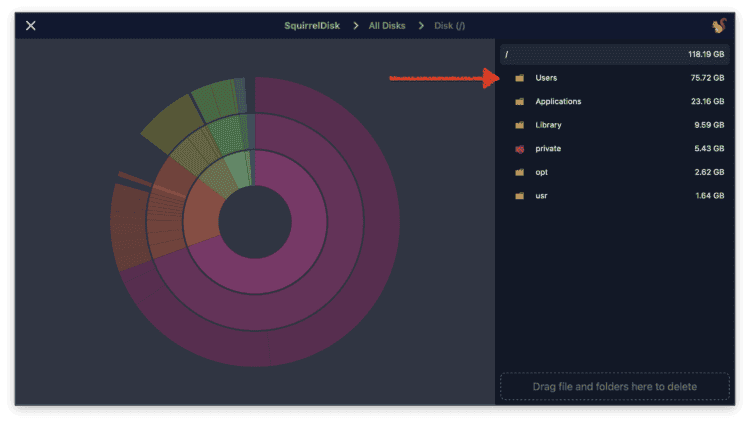
Task: Click the squirrel logo icon
Action: pos(716,26)
